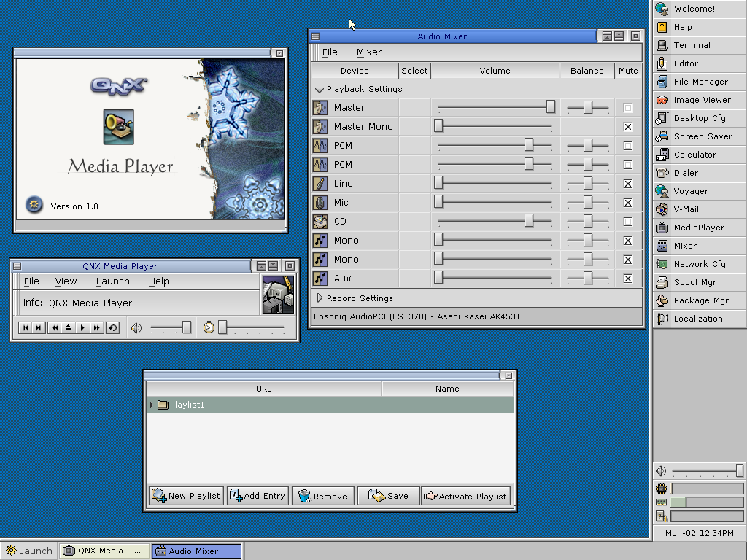Mute the Master channel
The image size is (747, 560).
(628, 108)
